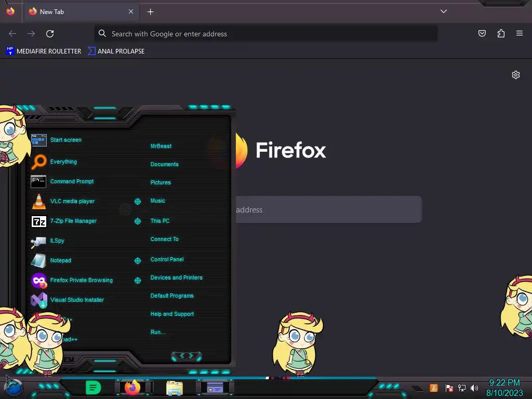Open the Pocket save icon
The image size is (532, 399).
pyautogui.click(x=482, y=33)
